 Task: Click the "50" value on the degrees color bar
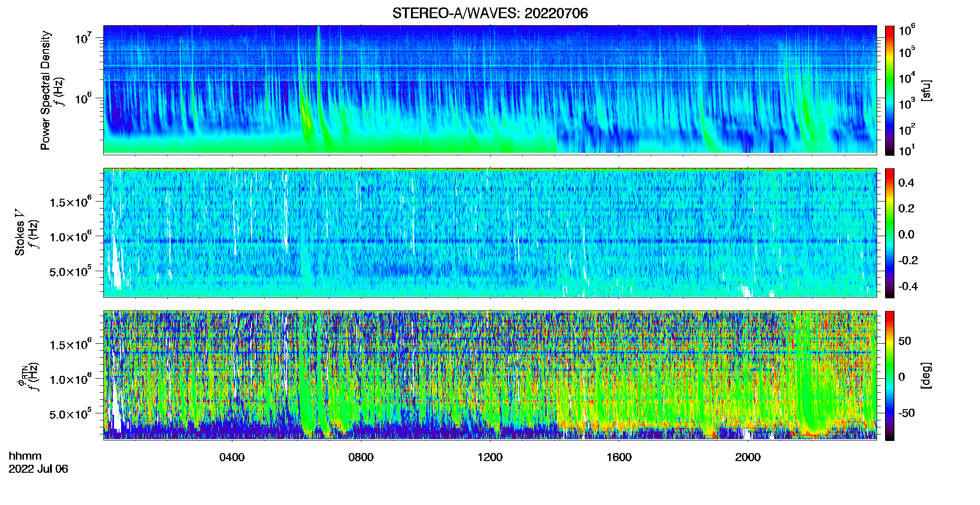coord(905,341)
